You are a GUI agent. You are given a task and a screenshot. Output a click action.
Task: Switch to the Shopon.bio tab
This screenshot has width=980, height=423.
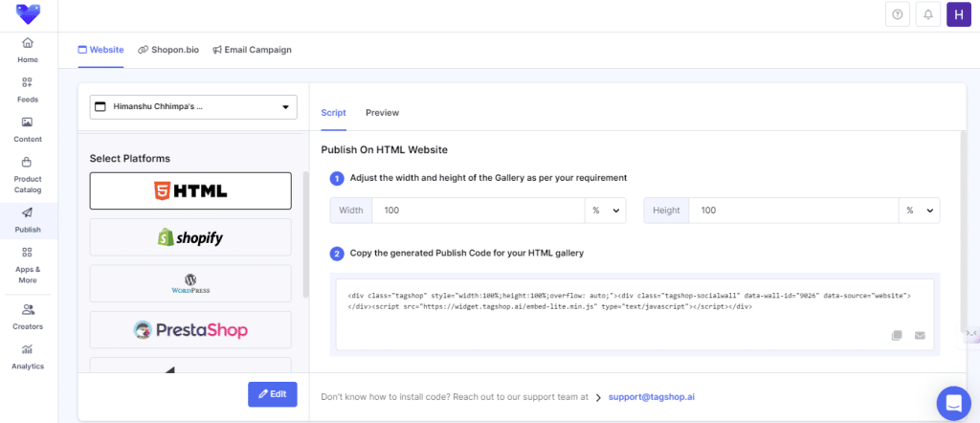click(167, 50)
